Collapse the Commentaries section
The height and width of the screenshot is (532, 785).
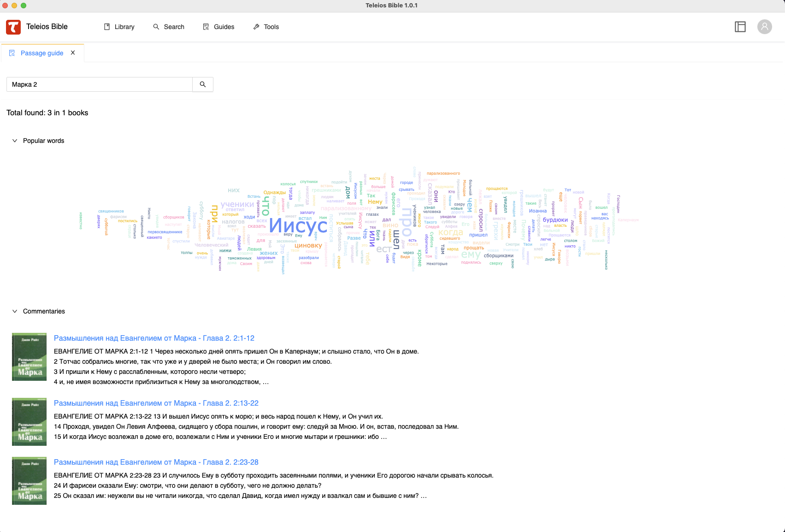[15, 311]
